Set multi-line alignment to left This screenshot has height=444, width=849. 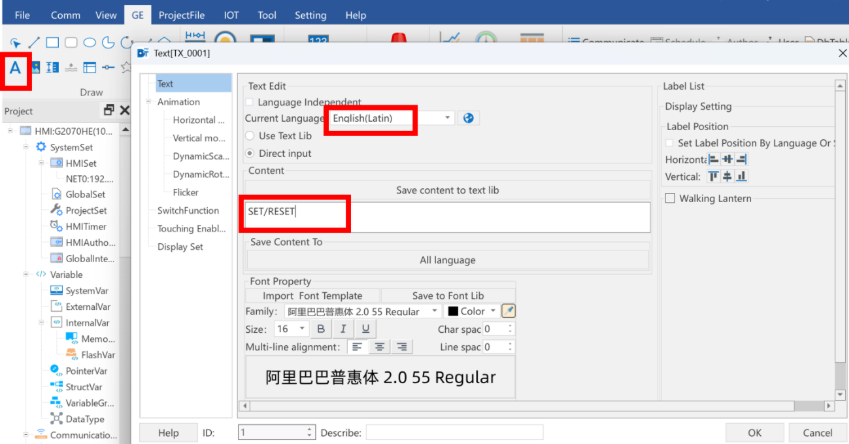(357, 347)
